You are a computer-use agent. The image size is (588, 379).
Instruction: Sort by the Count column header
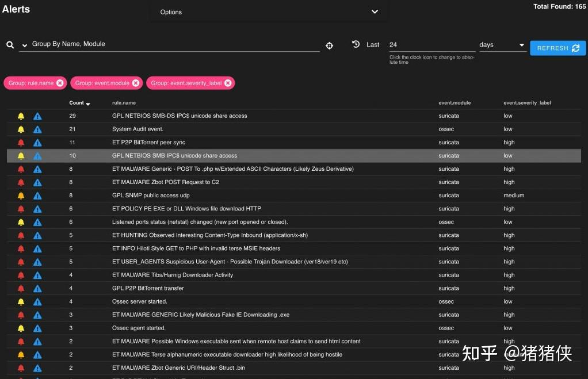79,103
